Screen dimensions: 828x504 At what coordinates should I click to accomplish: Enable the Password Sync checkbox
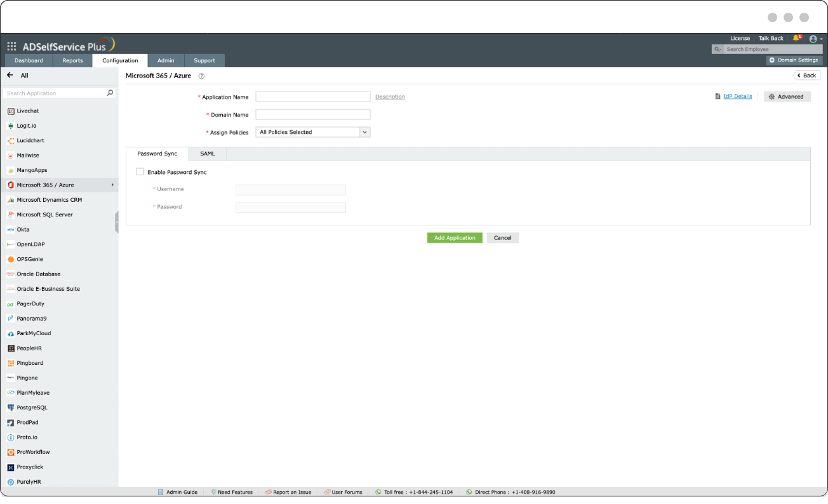pyautogui.click(x=140, y=172)
